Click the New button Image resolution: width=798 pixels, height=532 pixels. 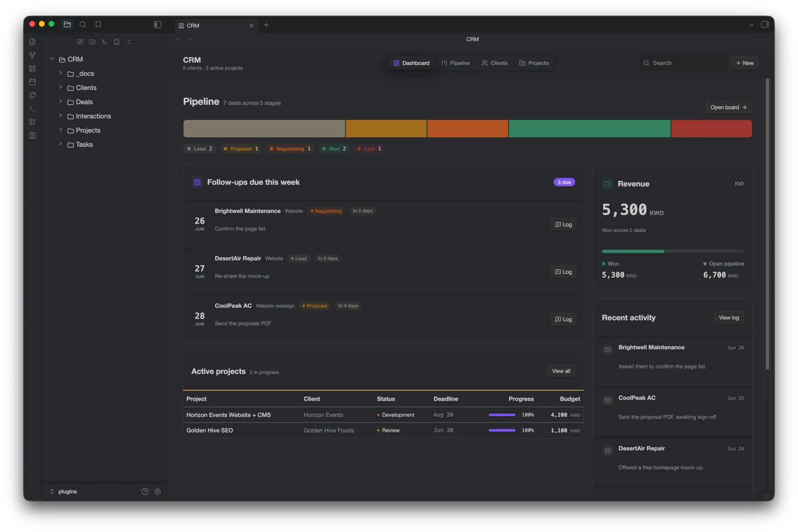(x=744, y=63)
